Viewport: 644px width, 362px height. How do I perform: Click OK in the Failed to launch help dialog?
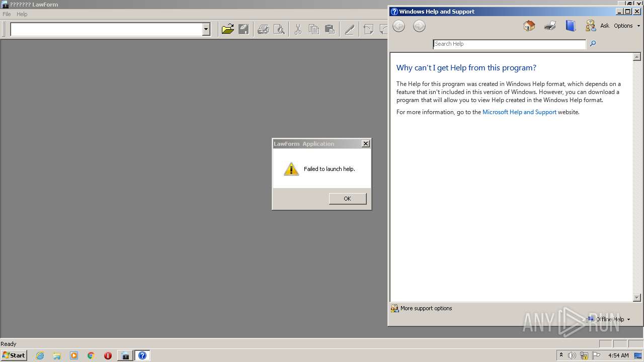[x=348, y=199]
